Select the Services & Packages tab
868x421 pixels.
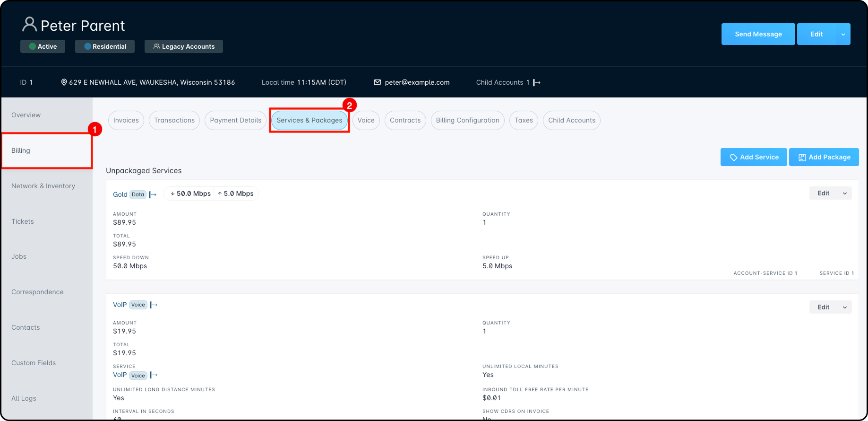pos(309,120)
